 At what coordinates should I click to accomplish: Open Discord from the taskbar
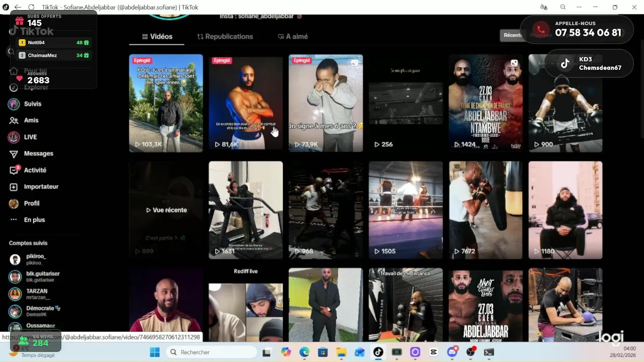point(452,352)
